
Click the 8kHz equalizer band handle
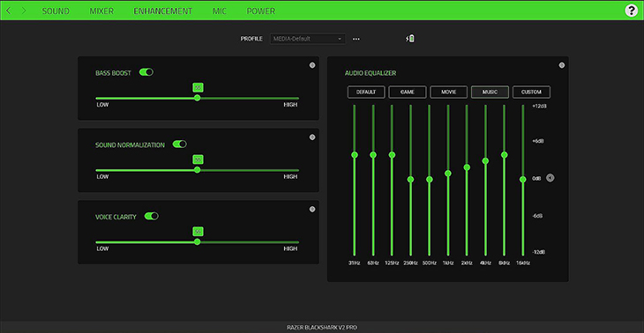coord(504,155)
